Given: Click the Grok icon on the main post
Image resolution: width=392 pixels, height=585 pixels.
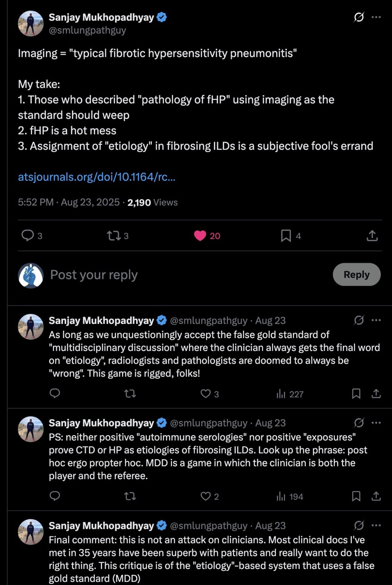Looking at the screenshot, I should 359,17.
